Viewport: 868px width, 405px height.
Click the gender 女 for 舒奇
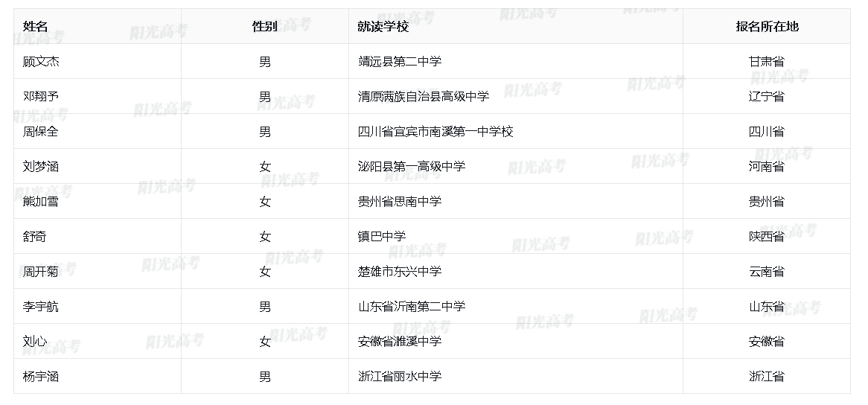[x=265, y=237]
